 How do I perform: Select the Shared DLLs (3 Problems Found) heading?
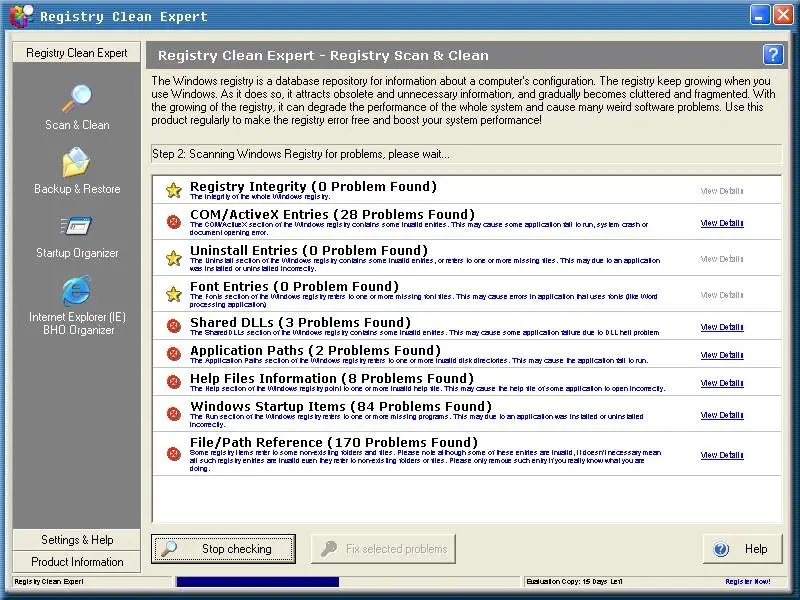click(x=301, y=323)
